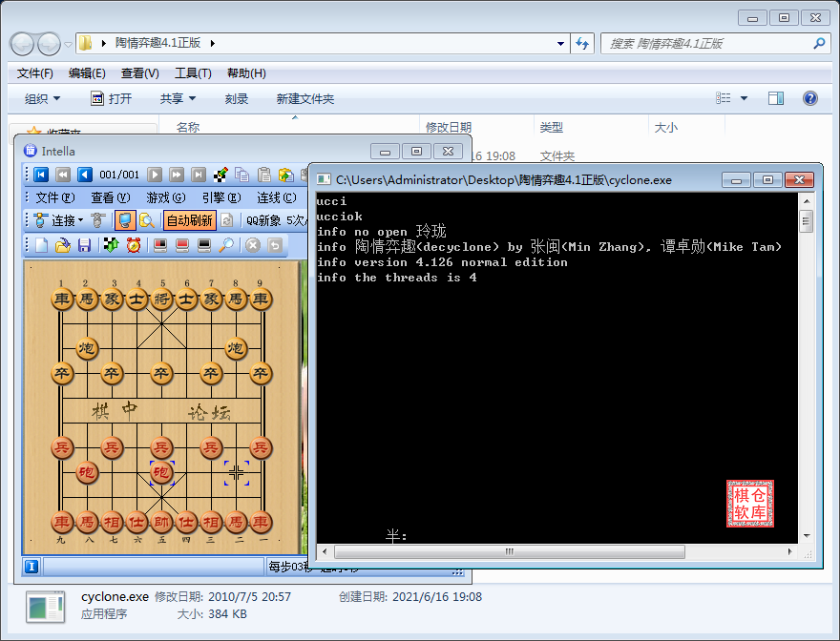The width and height of the screenshot is (840, 641).
Task: Click the fast-forward moves button
Action: pyautogui.click(x=177, y=175)
